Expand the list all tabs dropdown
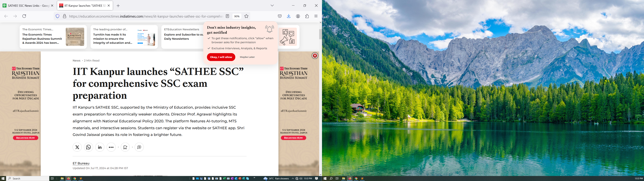This screenshot has height=181, width=644. point(272,6)
